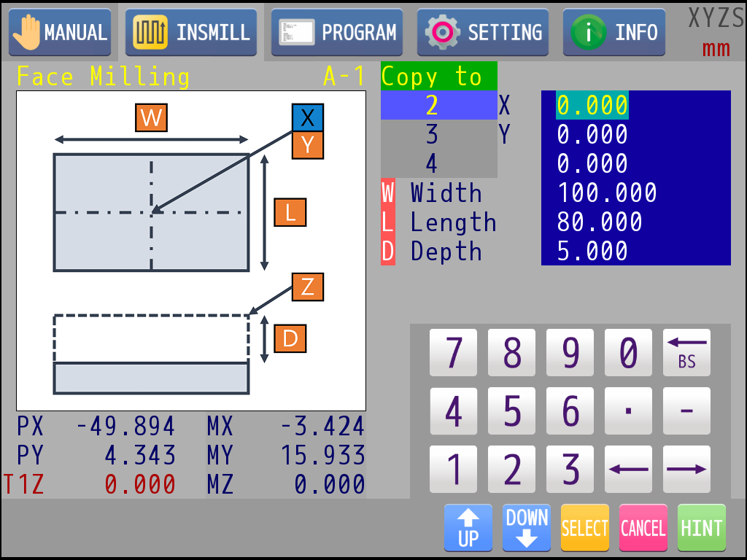The width and height of the screenshot is (747, 560).
Task: Open the MANUAL mode tab
Action: [x=60, y=32]
